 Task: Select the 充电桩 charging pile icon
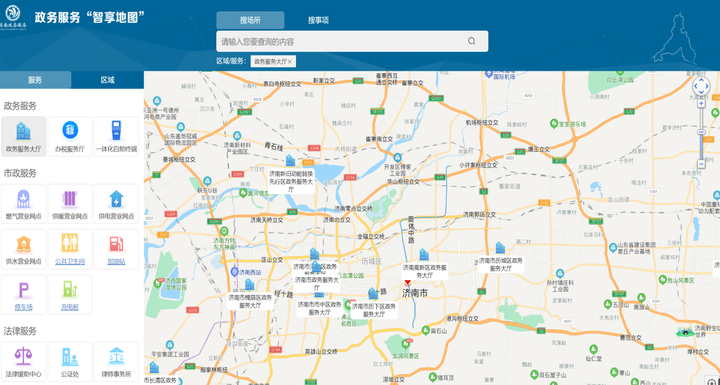pyautogui.click(x=70, y=294)
